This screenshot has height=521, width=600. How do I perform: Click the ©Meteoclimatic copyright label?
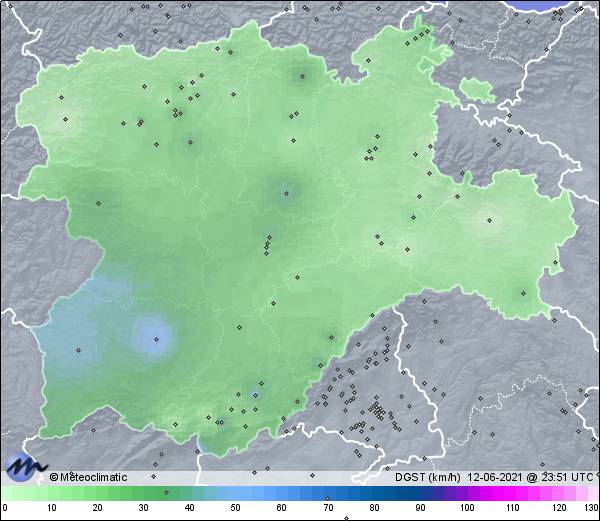coord(88,477)
